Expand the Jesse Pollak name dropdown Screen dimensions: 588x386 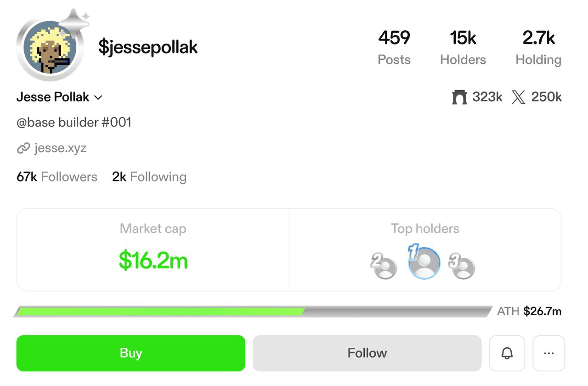(98, 97)
